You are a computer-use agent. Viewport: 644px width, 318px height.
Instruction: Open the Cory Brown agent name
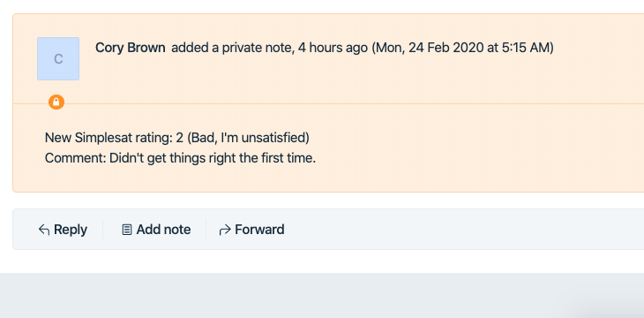click(x=131, y=48)
